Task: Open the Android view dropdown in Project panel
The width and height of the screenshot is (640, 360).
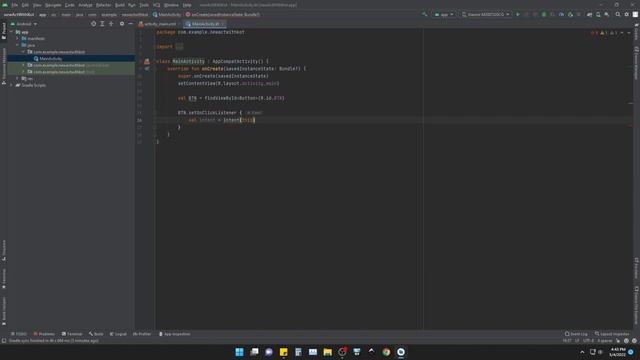Action: (24, 24)
